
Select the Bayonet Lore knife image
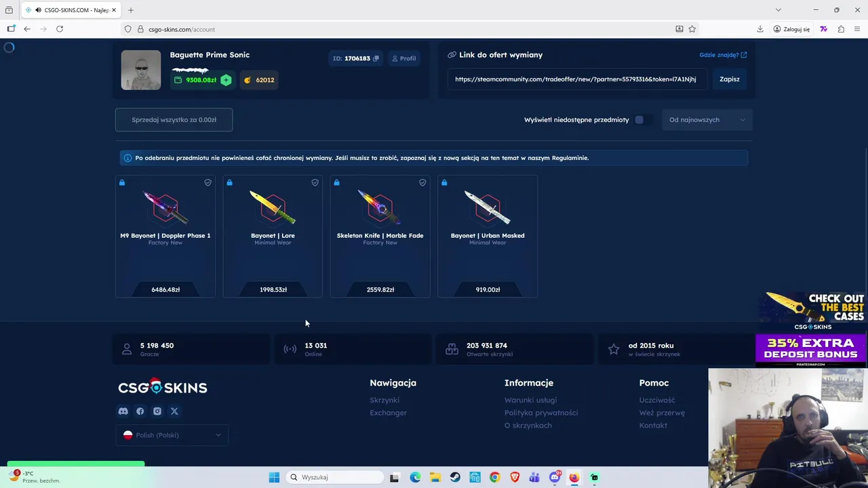tap(273, 207)
